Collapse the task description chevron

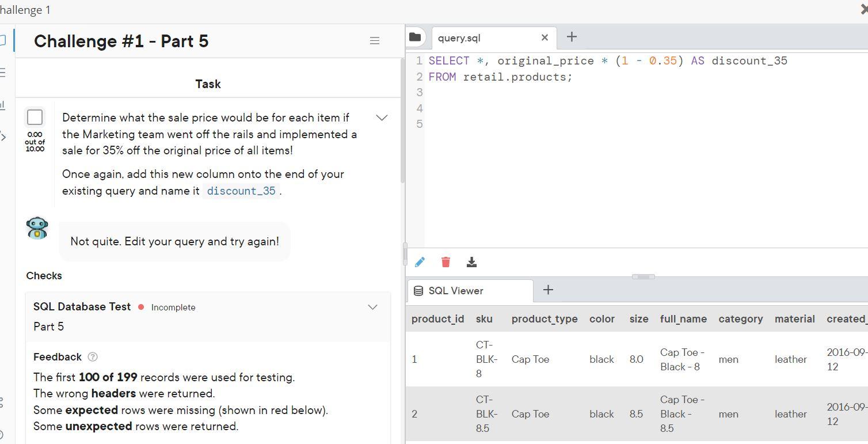(382, 117)
